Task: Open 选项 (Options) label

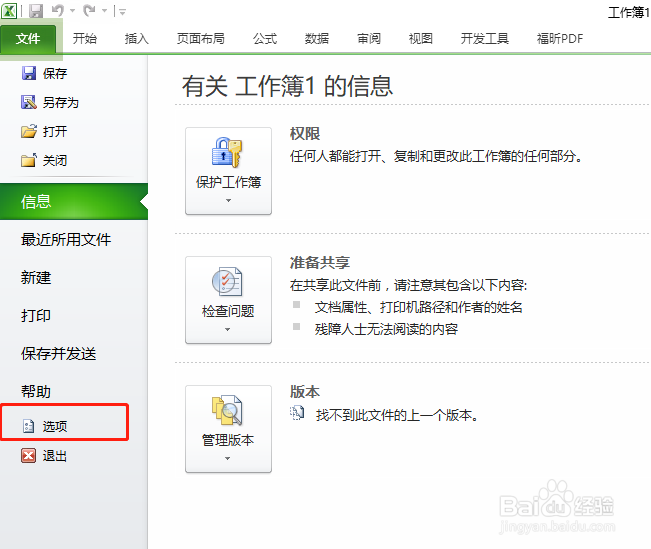Action: [x=55, y=426]
